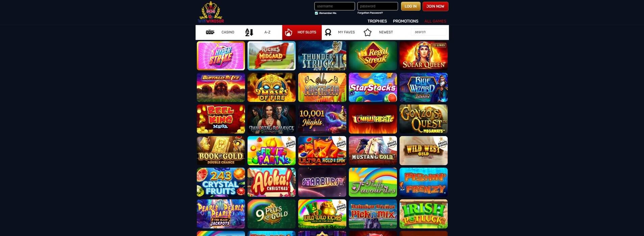Viewport: 644px width, 236px height.
Task: Click the Win Windsor crown logo
Action: (211, 12)
